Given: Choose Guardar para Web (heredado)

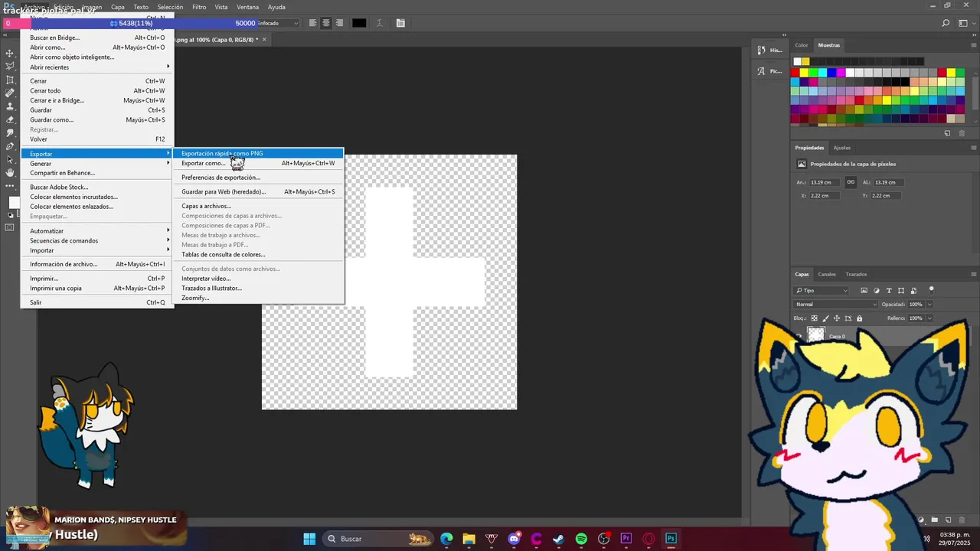Looking at the screenshot, I should coord(258,191).
